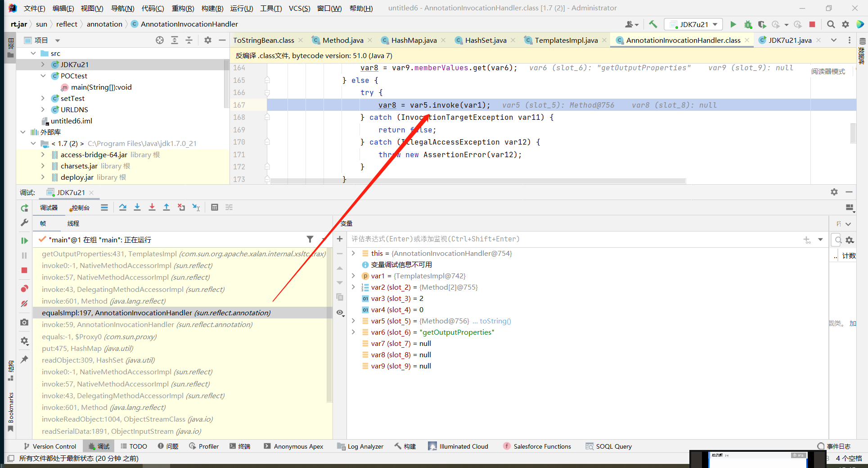The image size is (868, 468).
Task: Switch to 线程 threads tab
Action: (x=73, y=223)
